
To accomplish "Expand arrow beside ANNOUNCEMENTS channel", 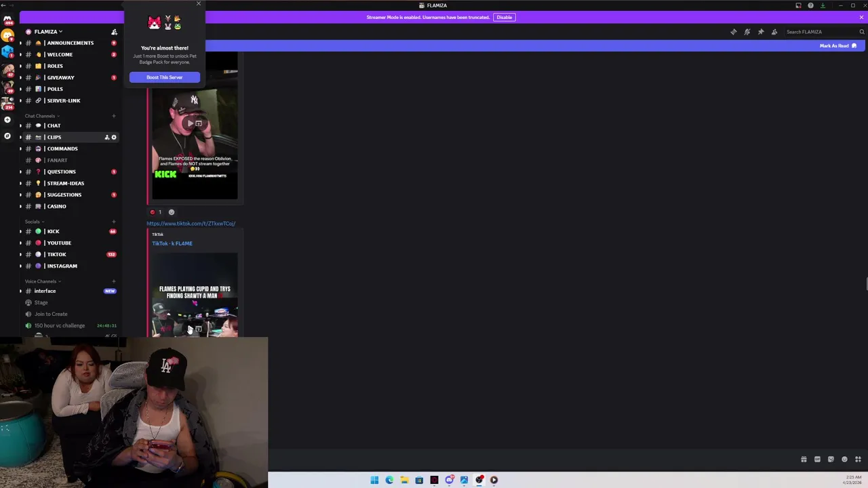I will (20, 43).
